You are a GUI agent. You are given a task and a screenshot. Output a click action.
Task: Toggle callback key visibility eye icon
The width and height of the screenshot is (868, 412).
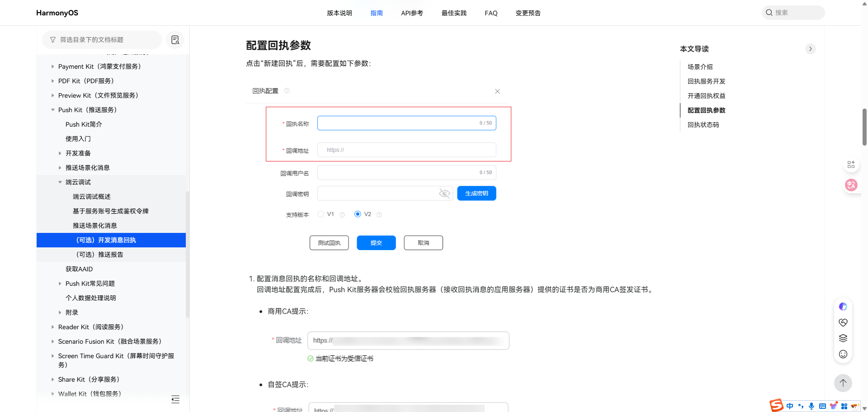click(x=444, y=194)
